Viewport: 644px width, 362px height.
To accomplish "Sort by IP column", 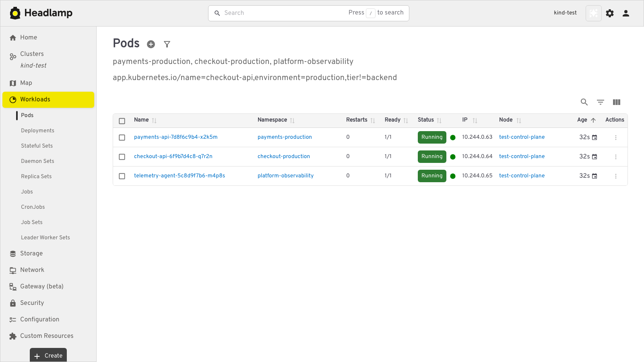I will tap(475, 120).
